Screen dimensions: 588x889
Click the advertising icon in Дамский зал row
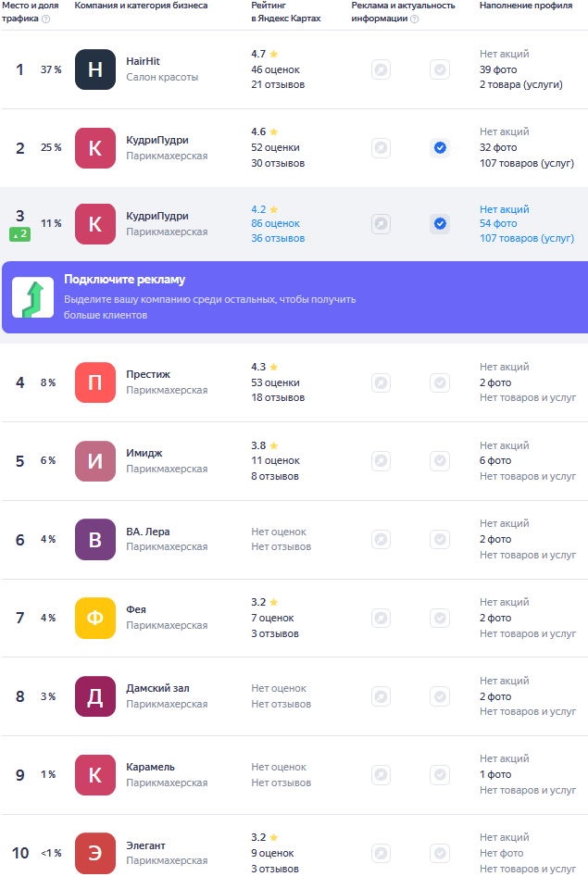tap(381, 696)
